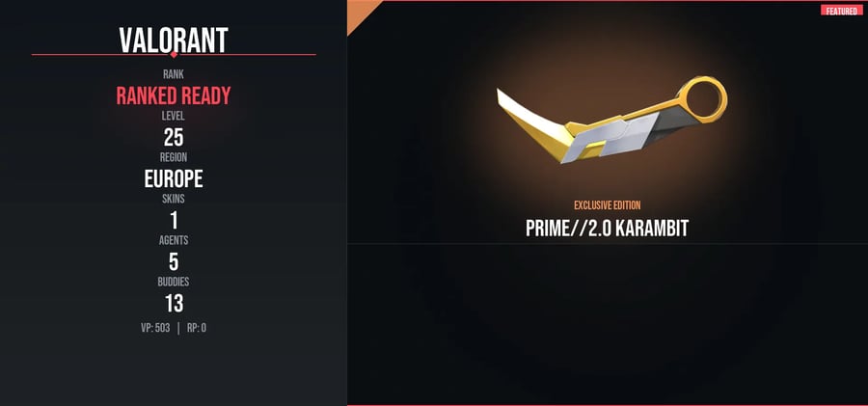Image resolution: width=868 pixels, height=406 pixels.
Task: Click the FEATURED badge
Action: click(841, 11)
